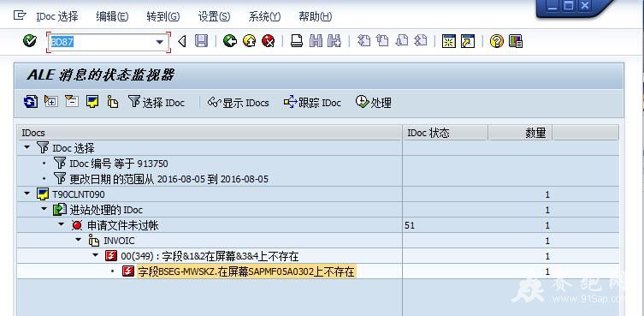Click the message type toolbar icon
The height and width of the screenshot is (316, 644).
113,102
